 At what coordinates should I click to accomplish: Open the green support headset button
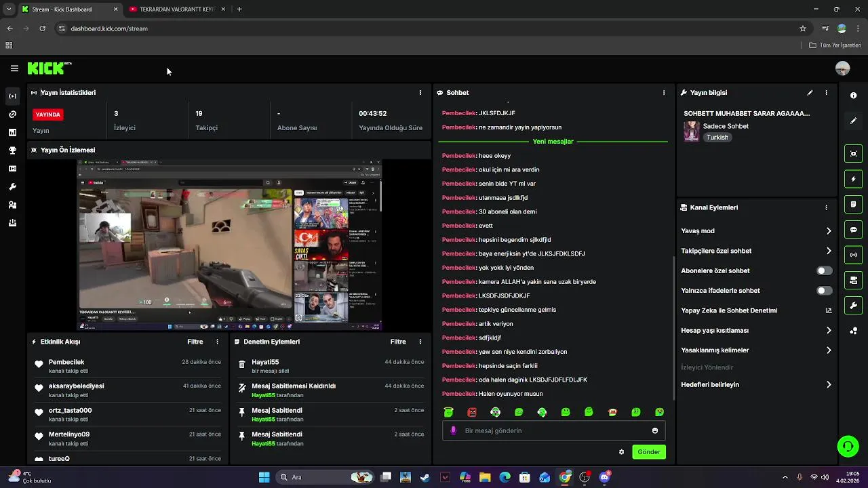click(848, 446)
